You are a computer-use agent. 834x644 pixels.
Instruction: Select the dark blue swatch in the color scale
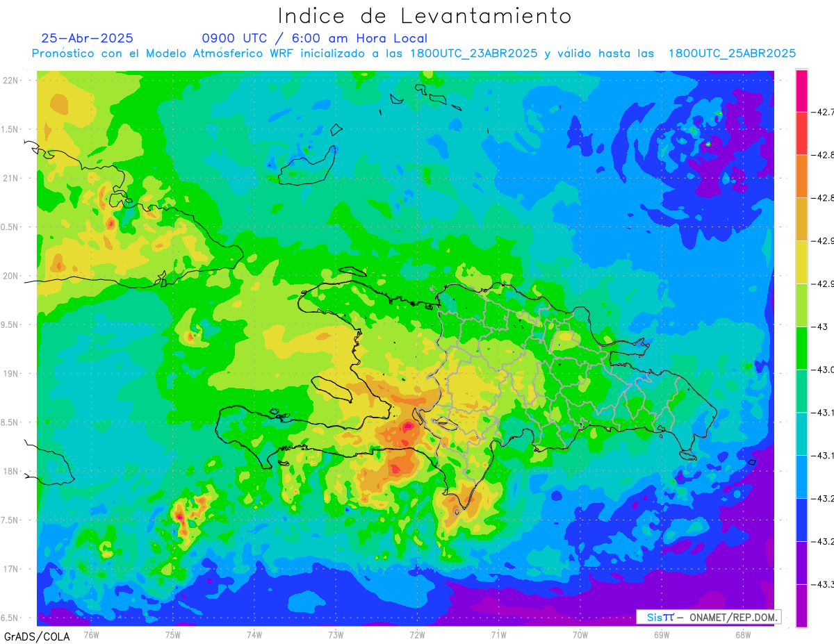point(801,520)
